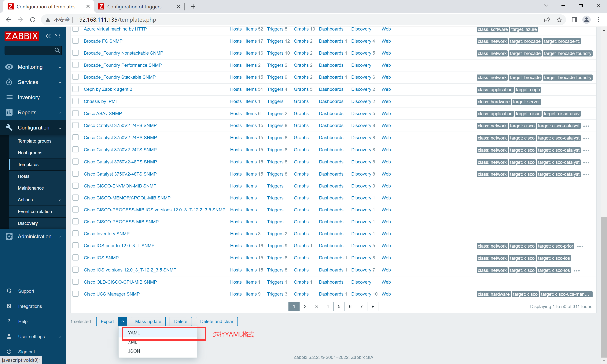The image size is (607, 364).
Task: Tick the Cisco IOS SNMP checkbox
Action: click(x=75, y=257)
